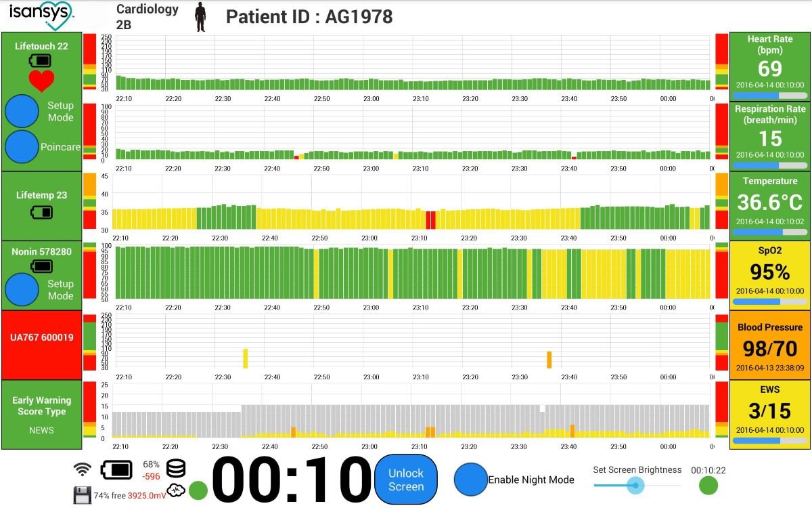Select the Early Warning Score Type panel

coord(41,414)
